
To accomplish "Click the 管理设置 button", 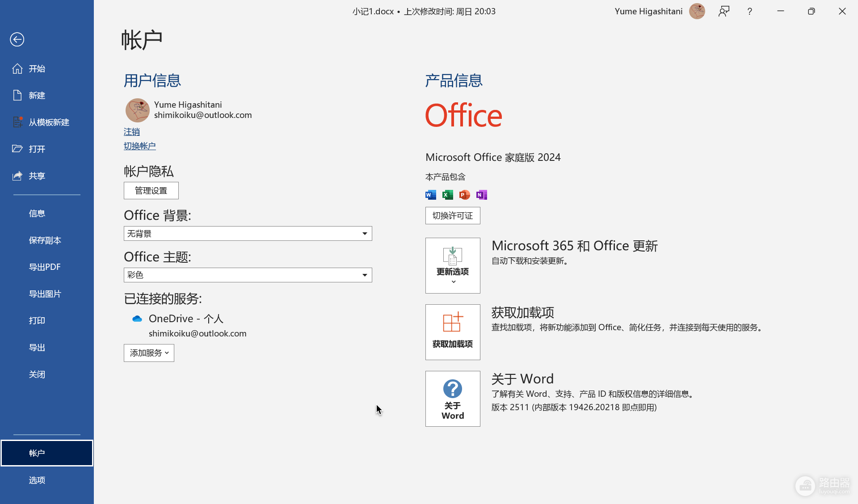I will pos(151,190).
